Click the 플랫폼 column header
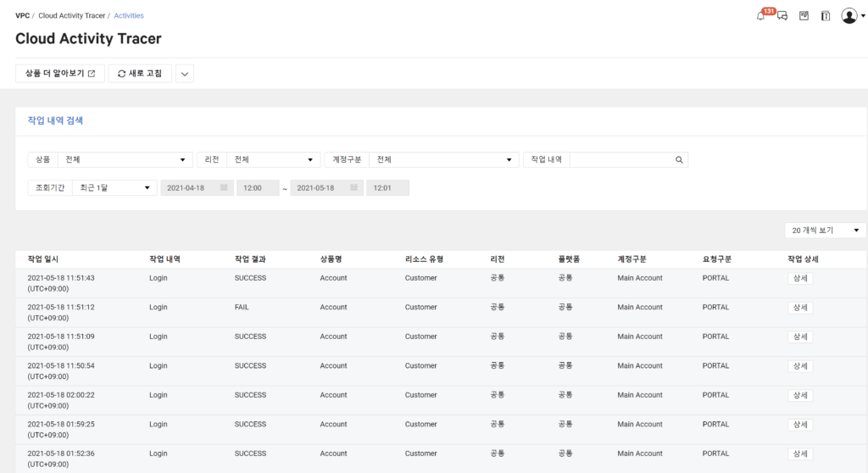This screenshot has height=473, width=868. pos(569,259)
